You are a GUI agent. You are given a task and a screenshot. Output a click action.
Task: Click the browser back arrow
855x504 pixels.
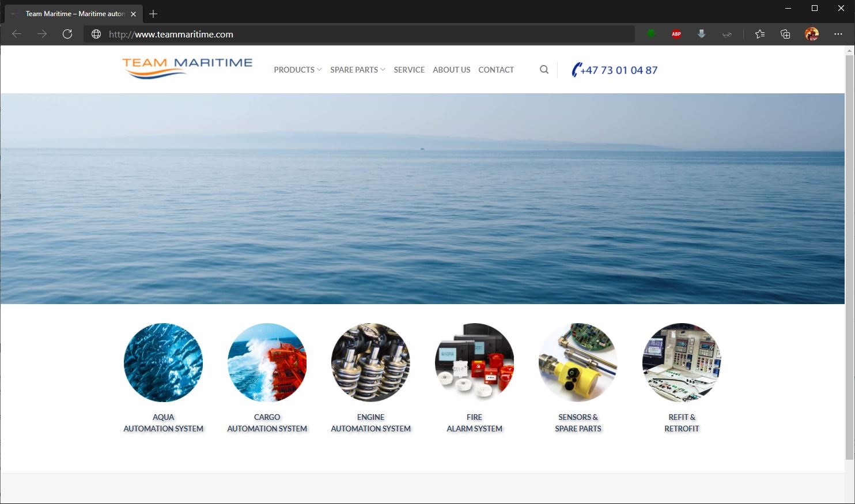(x=17, y=34)
